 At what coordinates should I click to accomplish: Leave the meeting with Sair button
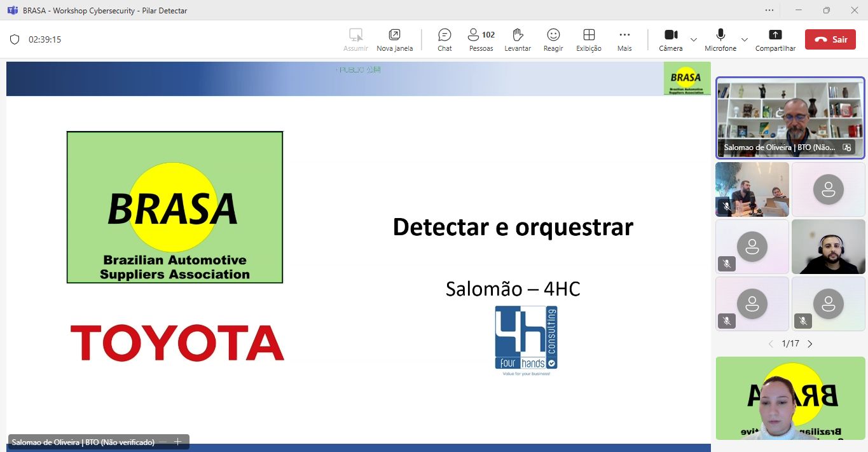tap(830, 39)
